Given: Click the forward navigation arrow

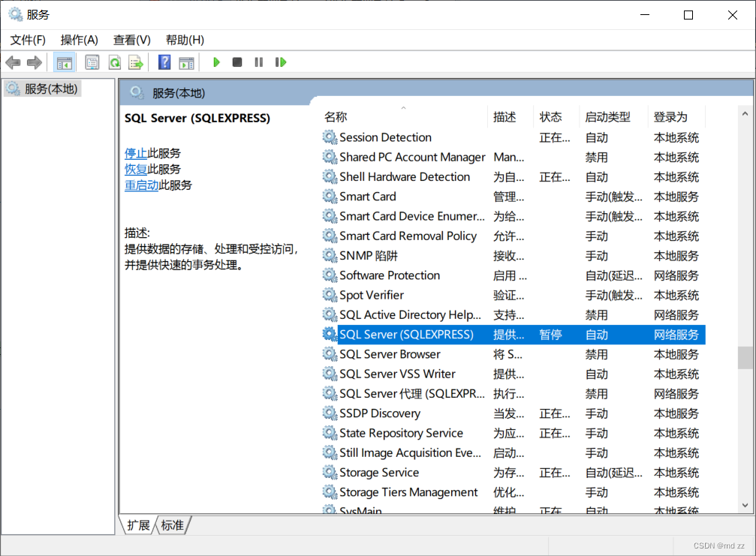Looking at the screenshot, I should pos(34,62).
